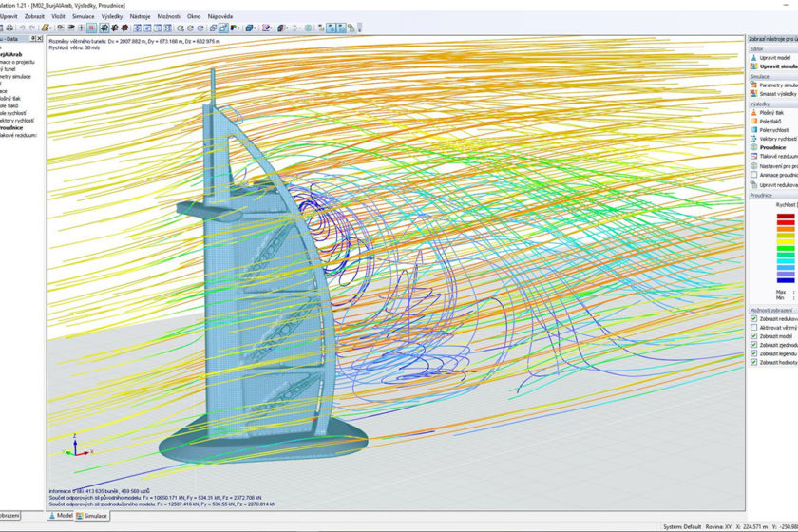This screenshot has width=798, height=532.
Task: Open the Možnosti menu
Action: [x=168, y=16]
